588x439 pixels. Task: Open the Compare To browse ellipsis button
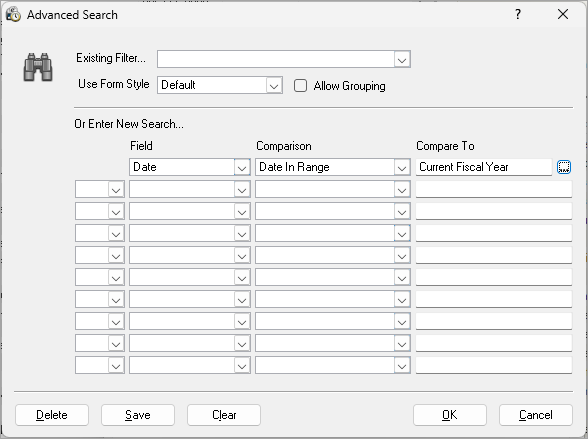pos(564,167)
